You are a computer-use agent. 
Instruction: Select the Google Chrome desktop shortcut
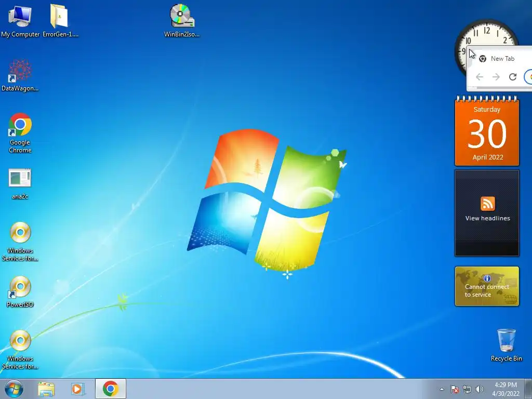(20, 132)
